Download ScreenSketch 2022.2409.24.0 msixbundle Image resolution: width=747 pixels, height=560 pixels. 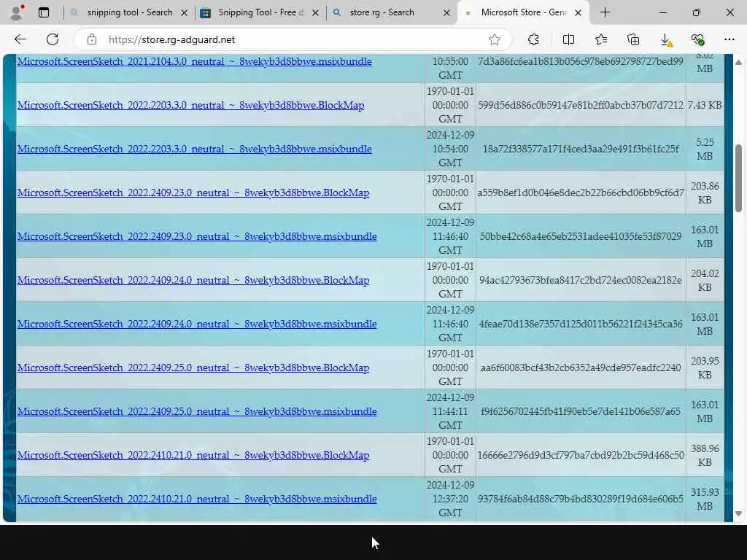tap(197, 324)
